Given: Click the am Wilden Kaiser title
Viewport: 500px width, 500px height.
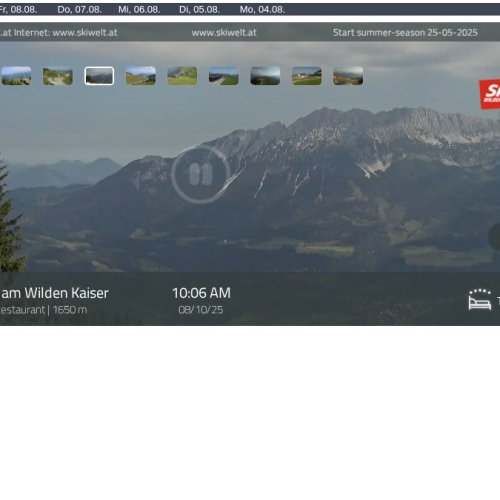Looking at the screenshot, I should 55,293.
